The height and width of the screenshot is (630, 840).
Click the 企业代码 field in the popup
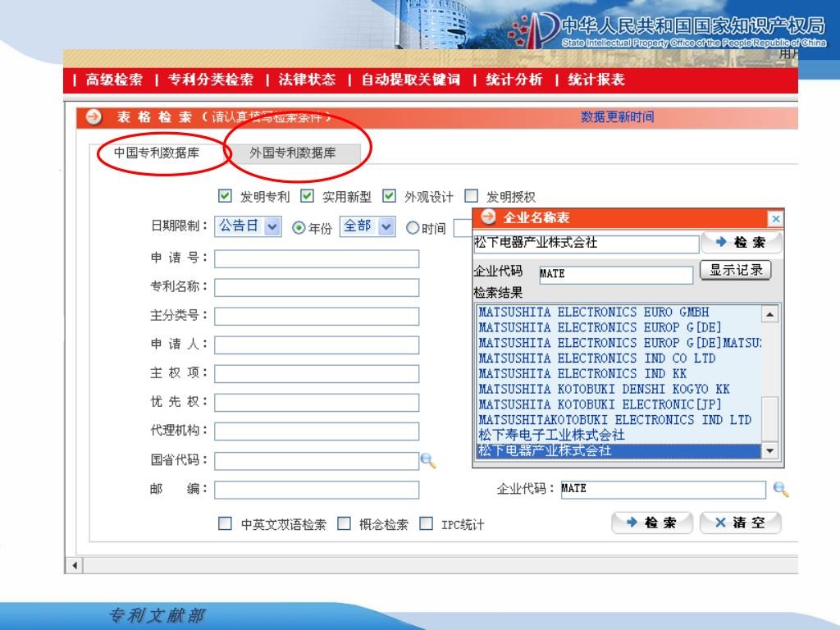616,274
